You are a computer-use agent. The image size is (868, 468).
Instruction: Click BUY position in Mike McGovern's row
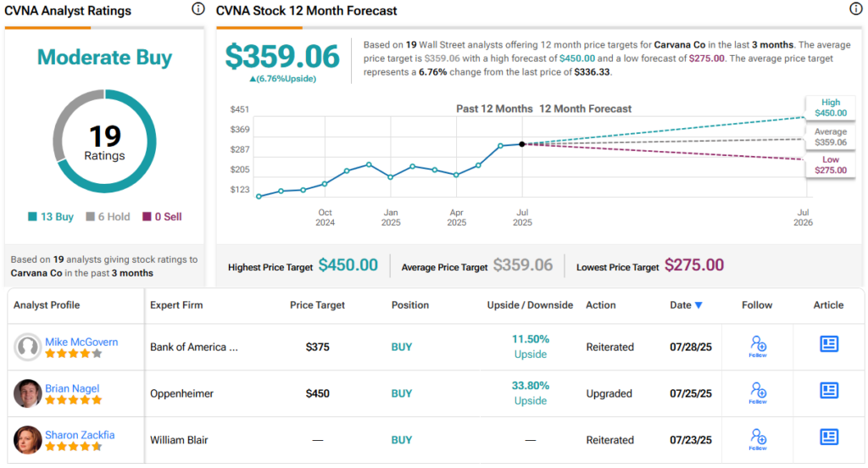pyautogui.click(x=402, y=348)
